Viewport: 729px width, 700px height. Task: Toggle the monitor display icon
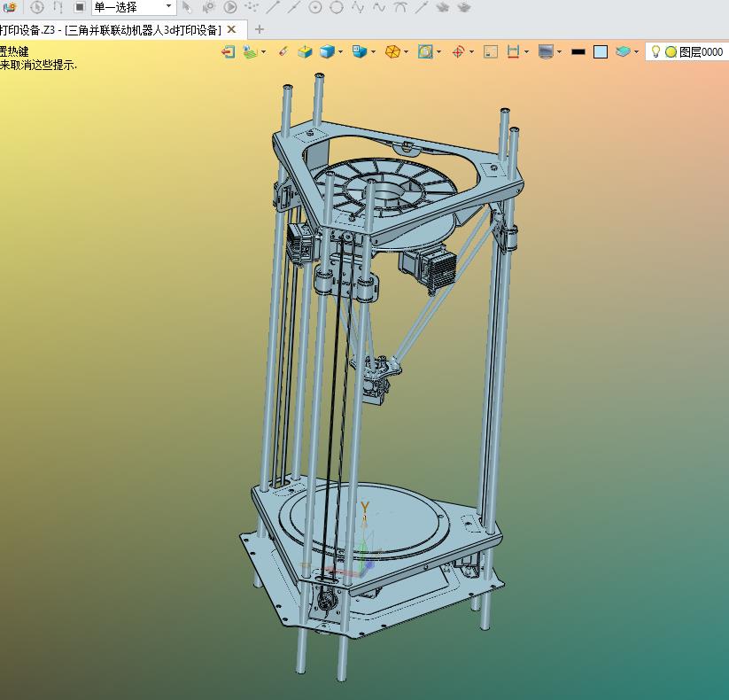point(546,52)
